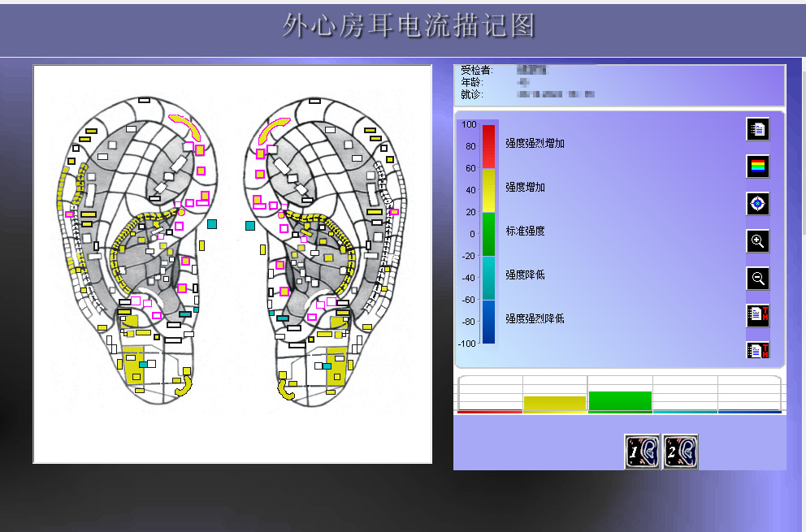Click the green bar in the histogram

pos(620,401)
